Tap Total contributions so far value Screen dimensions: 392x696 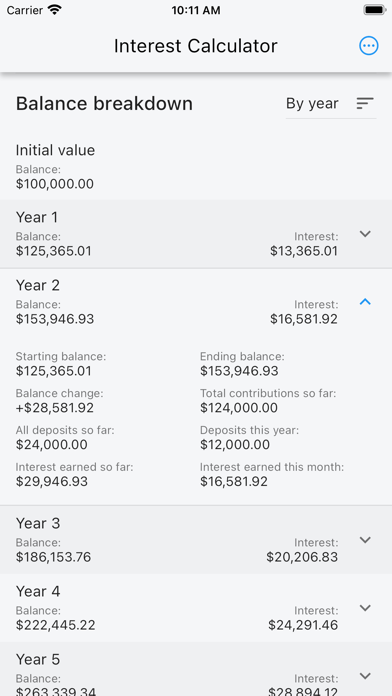239,408
